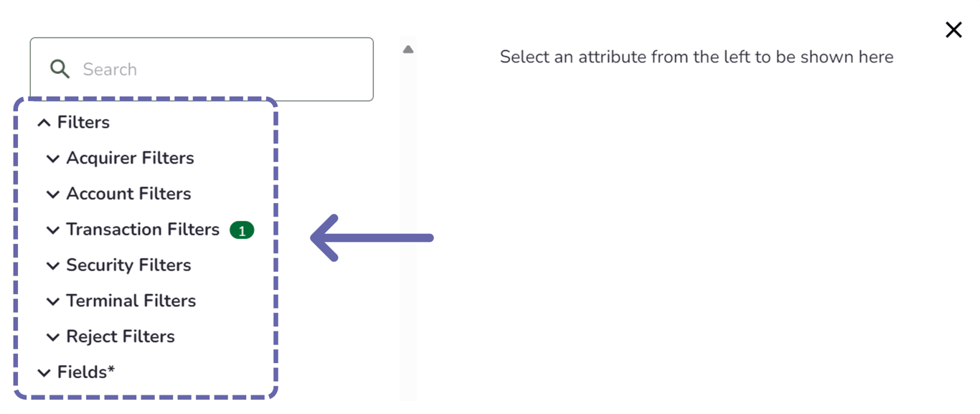Viewport: 980px width, 414px height.
Task: Click the Fields* tree label
Action: tap(86, 372)
